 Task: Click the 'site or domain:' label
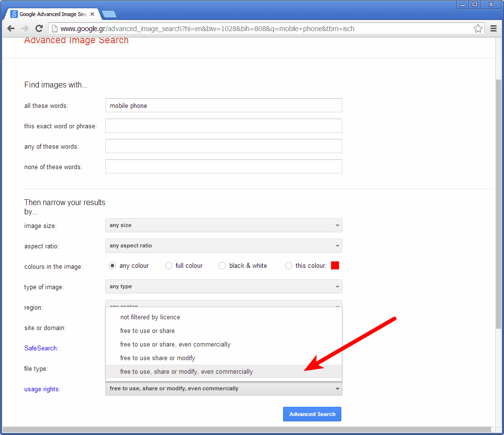coord(45,328)
